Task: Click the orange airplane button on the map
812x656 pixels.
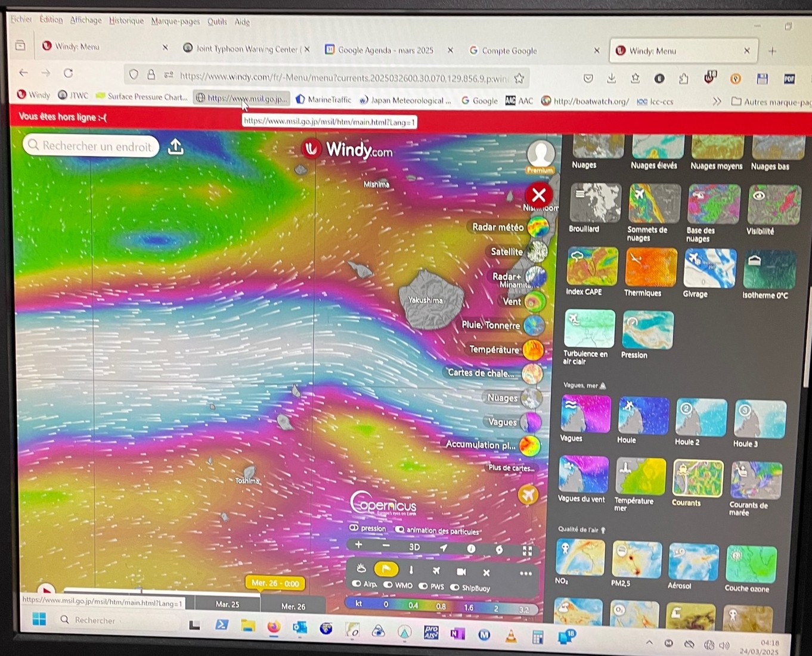Action: (528, 495)
